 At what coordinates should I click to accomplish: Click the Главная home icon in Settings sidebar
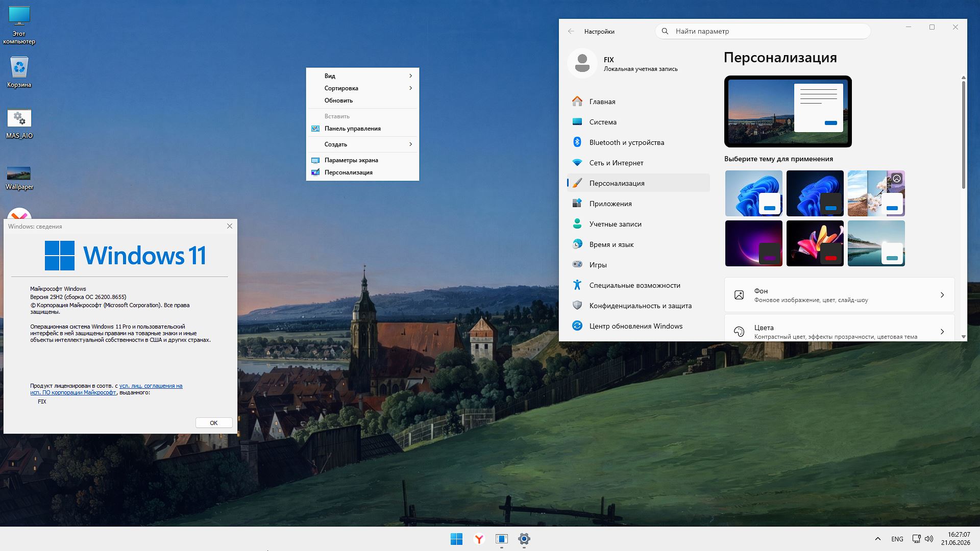pos(577,102)
